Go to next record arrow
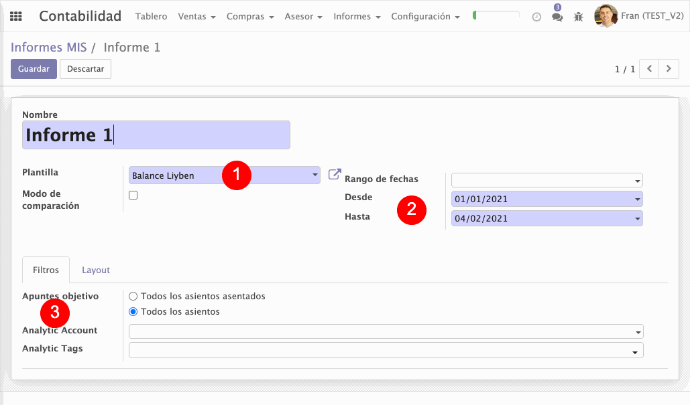 670,69
